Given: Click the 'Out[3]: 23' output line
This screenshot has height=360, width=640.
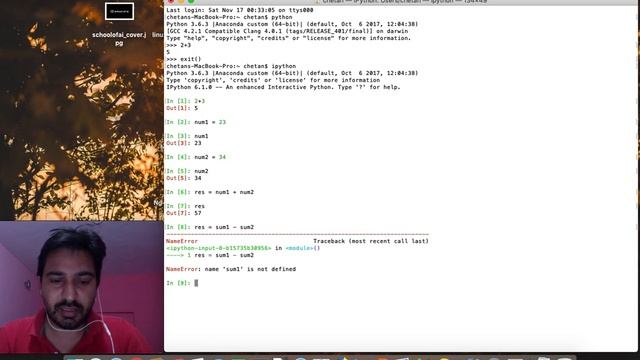Looking at the screenshot, I should pos(184,143).
